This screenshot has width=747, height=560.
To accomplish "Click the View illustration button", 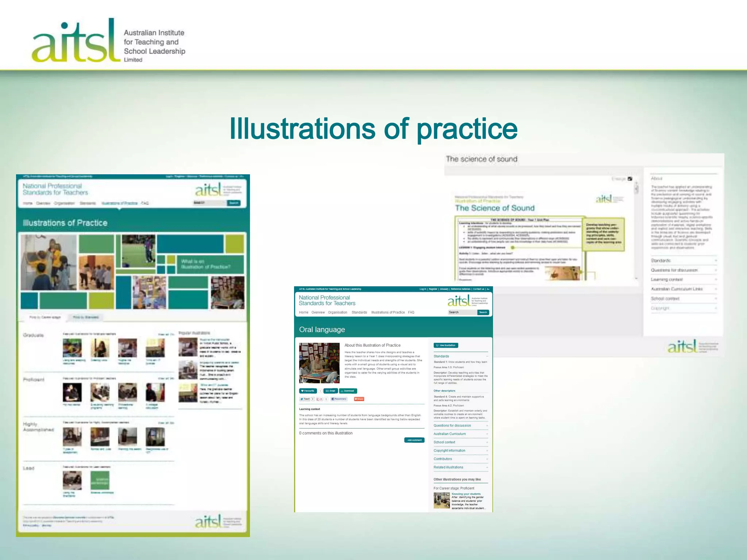I will click(446, 345).
